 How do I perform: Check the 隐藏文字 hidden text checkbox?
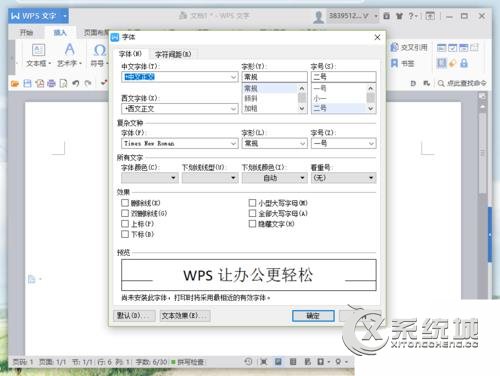[x=252, y=224]
